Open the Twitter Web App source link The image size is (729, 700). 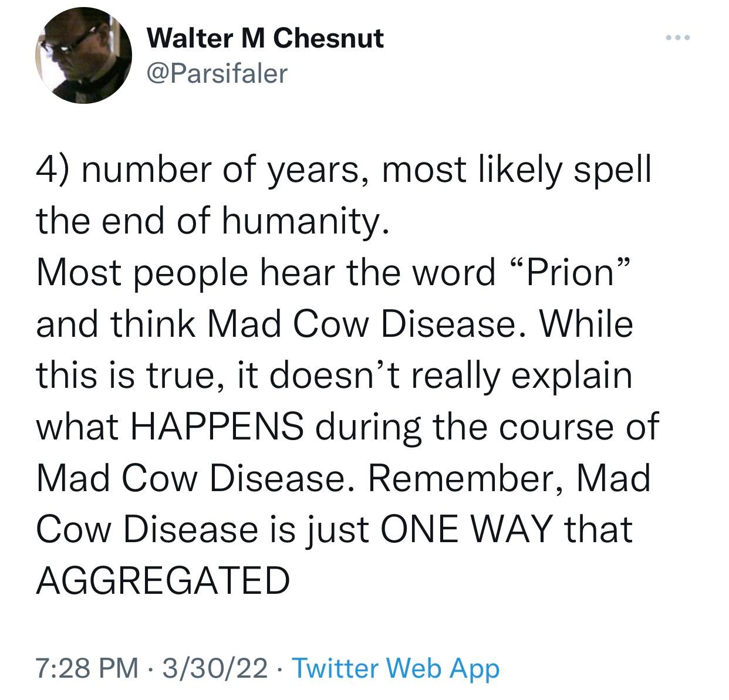click(x=395, y=668)
